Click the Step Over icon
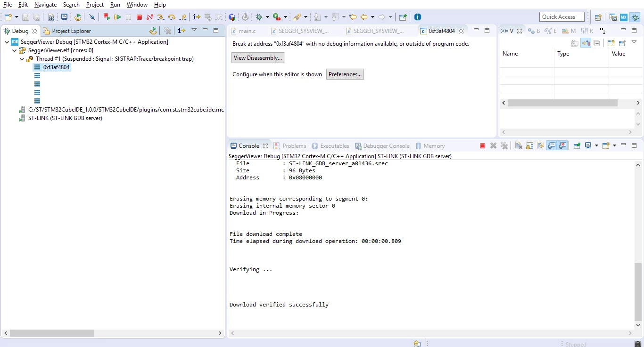This screenshot has height=347, width=644. click(x=172, y=17)
